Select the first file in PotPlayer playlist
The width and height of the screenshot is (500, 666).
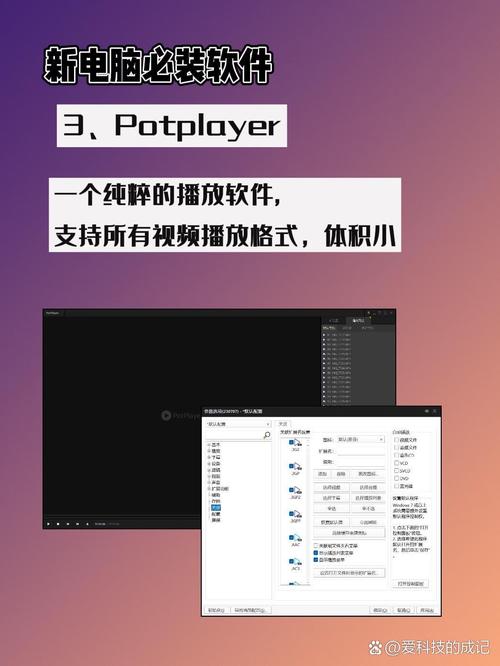point(338,335)
